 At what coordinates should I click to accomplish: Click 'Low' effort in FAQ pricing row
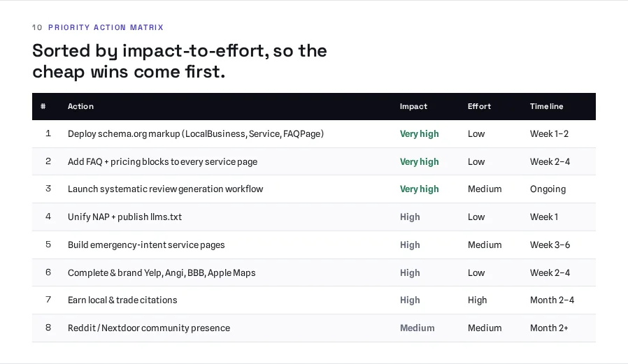pos(476,161)
